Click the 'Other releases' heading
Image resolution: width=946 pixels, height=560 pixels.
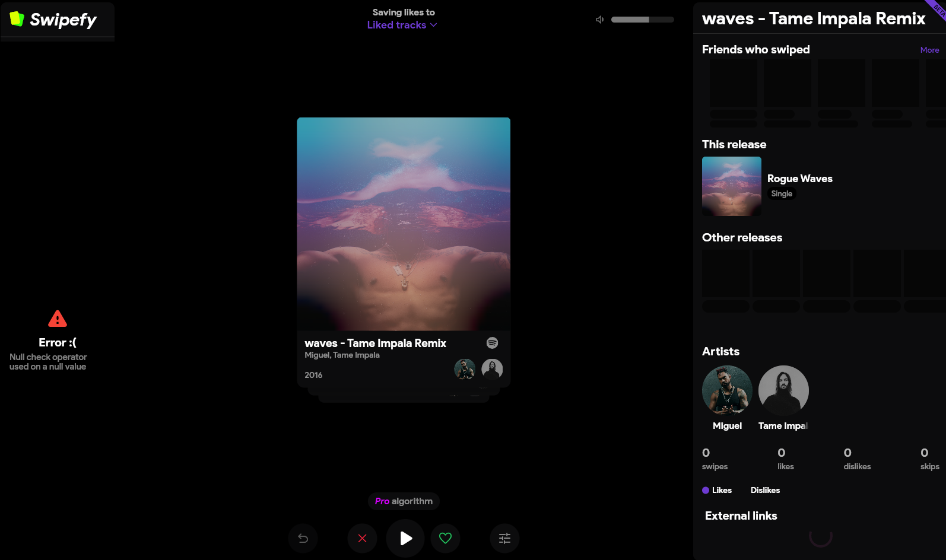[742, 238]
